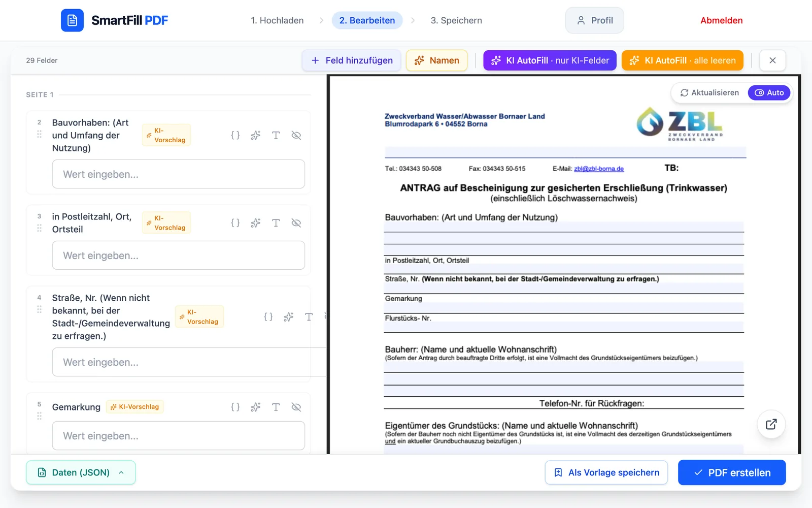
Task: Click text type icon for Gemarkung field
Action: click(276, 407)
